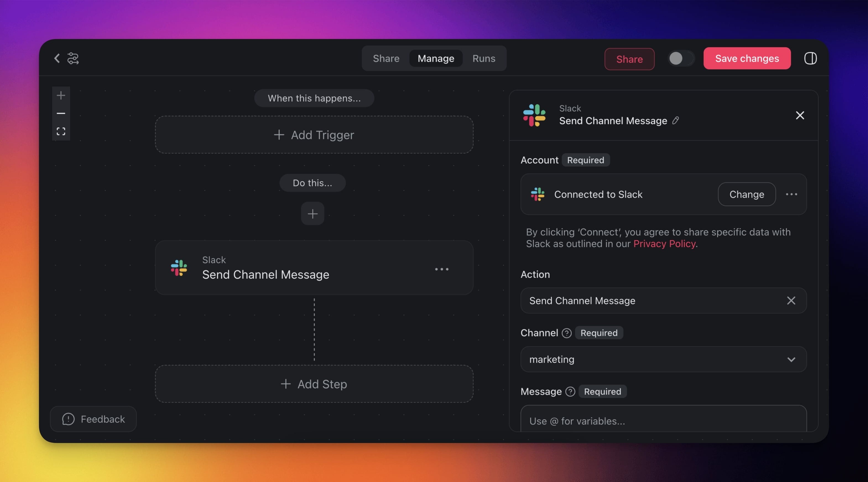Viewport: 868px width, 482px height.
Task: Open the Privacy Policy link
Action: 664,244
